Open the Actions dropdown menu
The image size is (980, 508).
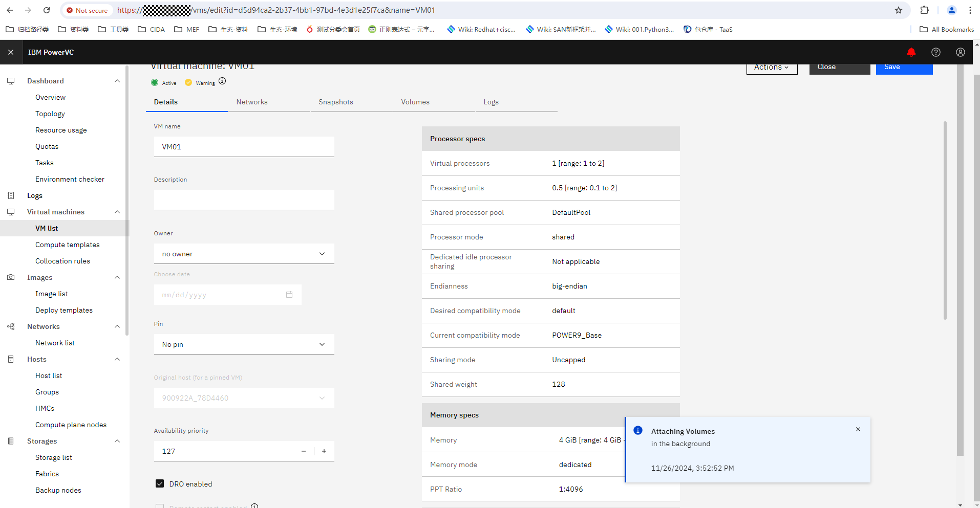click(772, 69)
